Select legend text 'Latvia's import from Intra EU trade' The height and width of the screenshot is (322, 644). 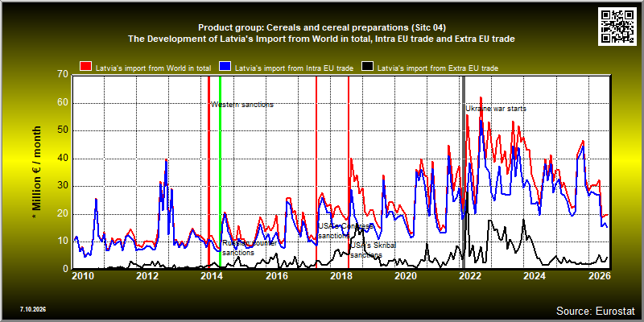[x=294, y=68]
